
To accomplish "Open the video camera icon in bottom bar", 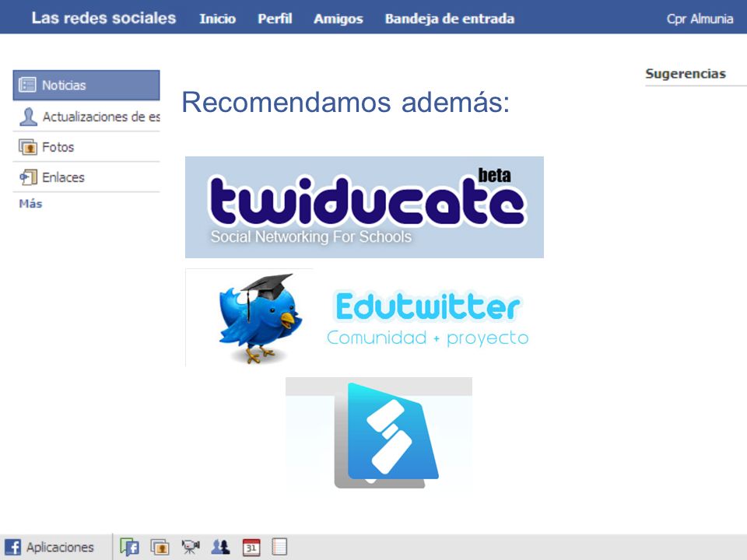I will tap(190, 547).
